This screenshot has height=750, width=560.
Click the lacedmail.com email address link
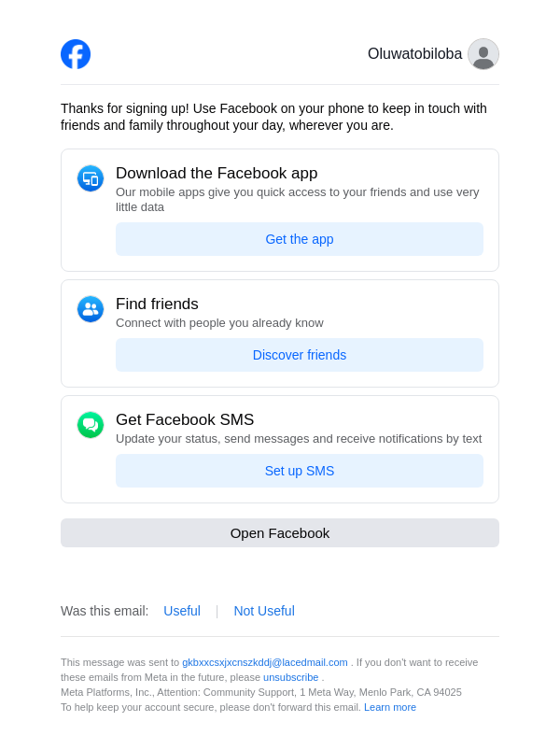[265, 662]
